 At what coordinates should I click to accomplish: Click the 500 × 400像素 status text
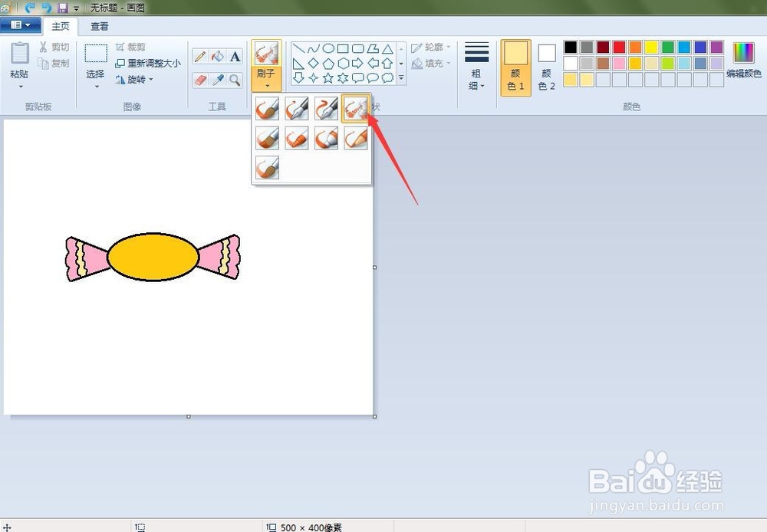click(311, 527)
